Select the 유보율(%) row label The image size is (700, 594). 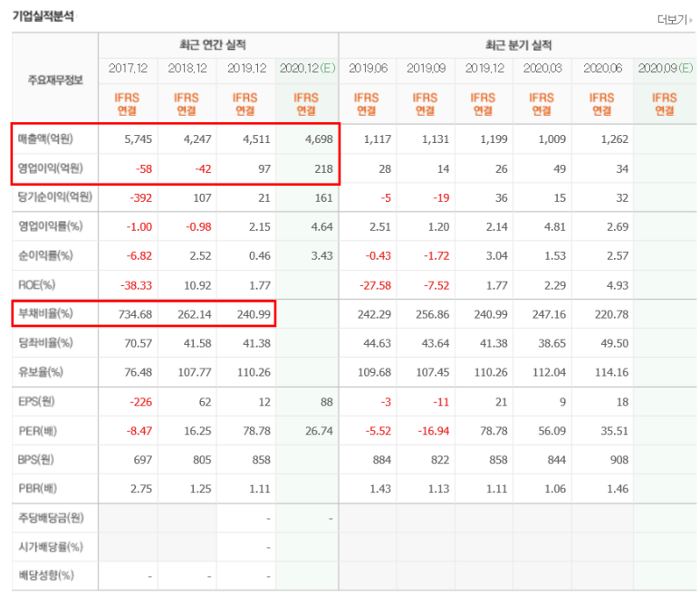click(x=40, y=372)
